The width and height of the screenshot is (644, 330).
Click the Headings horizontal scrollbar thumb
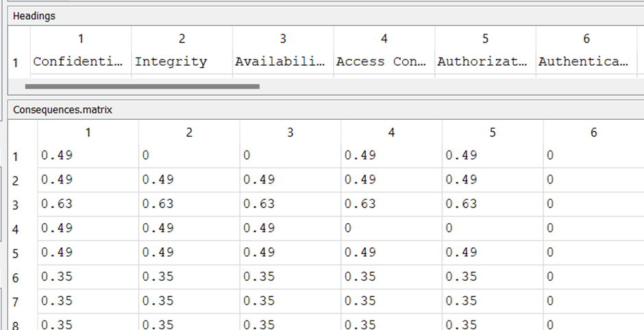coord(142,86)
